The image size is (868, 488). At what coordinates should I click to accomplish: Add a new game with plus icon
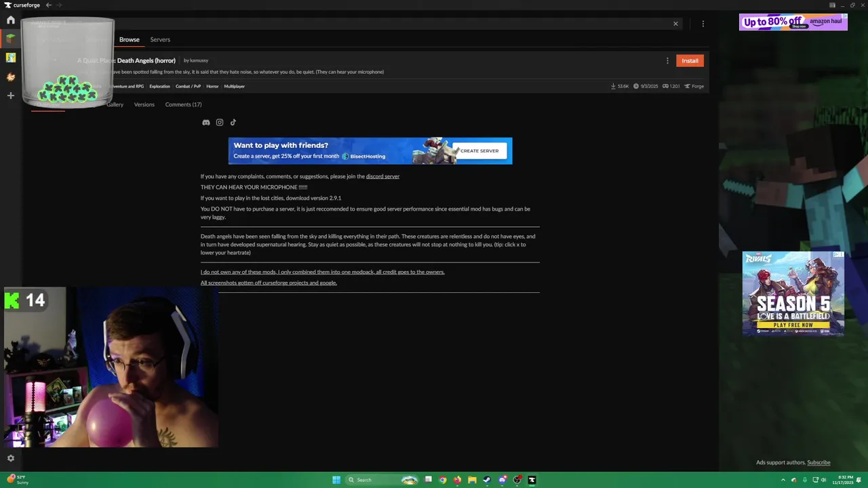click(11, 96)
